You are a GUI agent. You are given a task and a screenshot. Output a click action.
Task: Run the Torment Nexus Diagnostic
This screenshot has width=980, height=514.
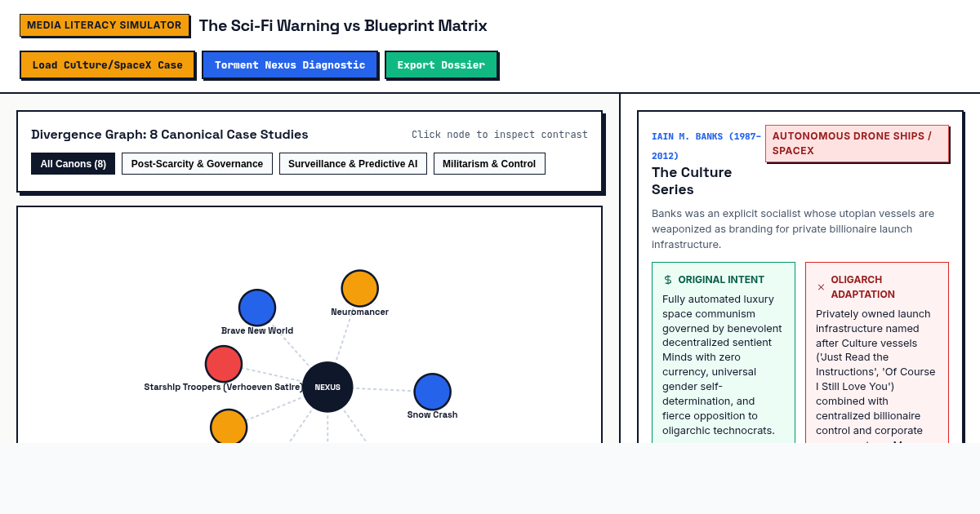click(290, 64)
